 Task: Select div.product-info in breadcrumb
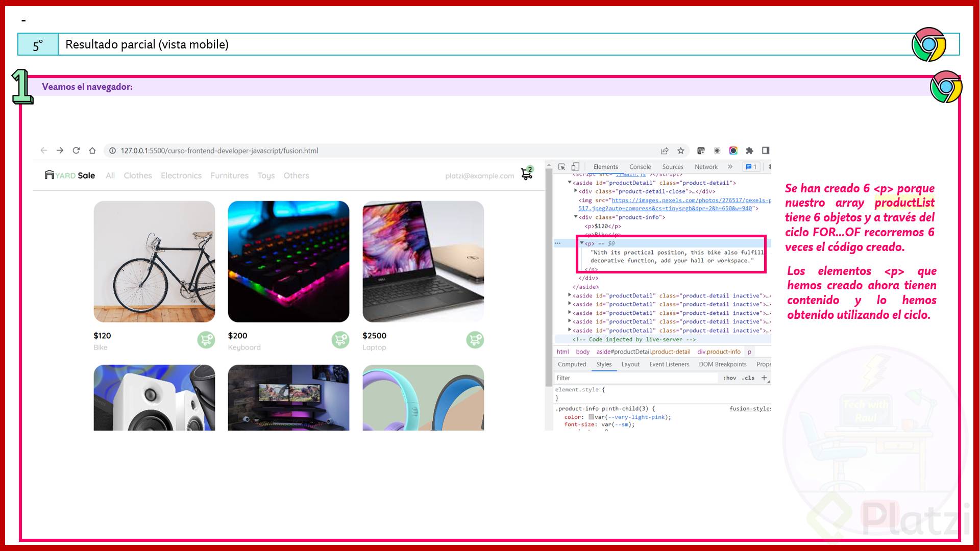tap(719, 352)
